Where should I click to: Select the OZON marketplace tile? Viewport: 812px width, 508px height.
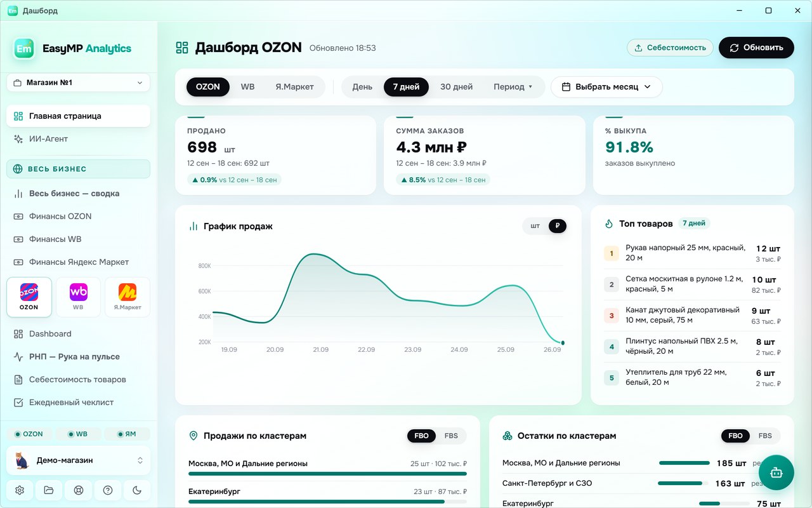pyautogui.click(x=29, y=297)
